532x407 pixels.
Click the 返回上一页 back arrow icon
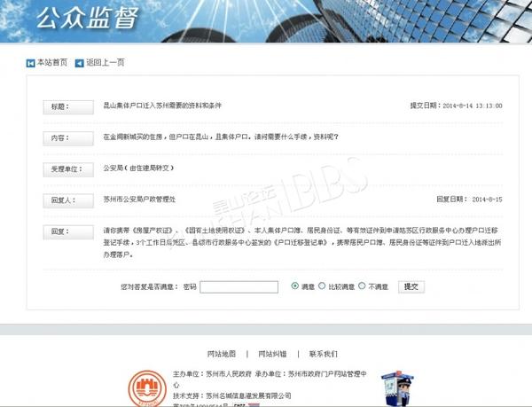point(79,63)
